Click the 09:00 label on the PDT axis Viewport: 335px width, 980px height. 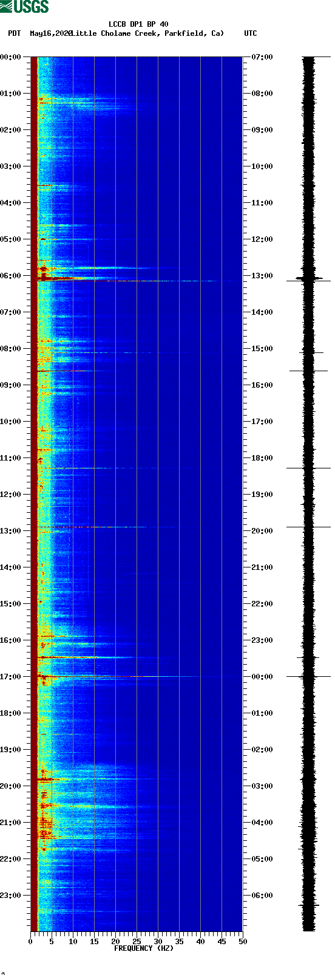pos(11,385)
